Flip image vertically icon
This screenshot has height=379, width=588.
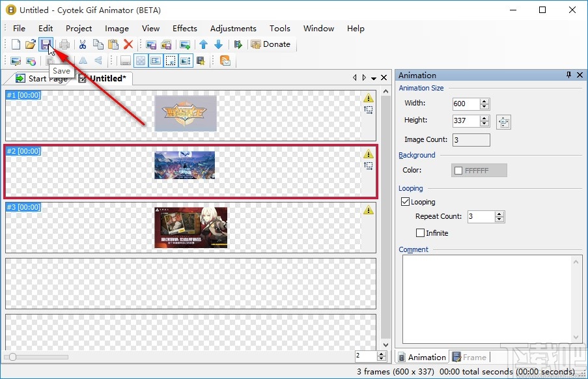click(98, 61)
